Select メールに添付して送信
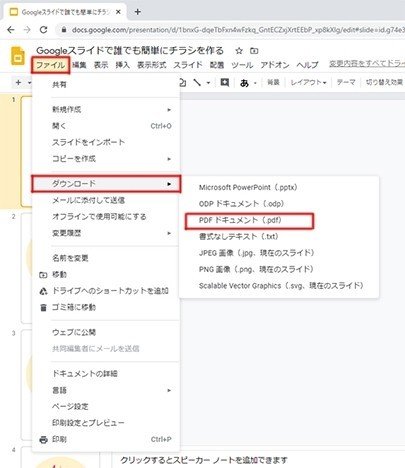 (x=106, y=200)
